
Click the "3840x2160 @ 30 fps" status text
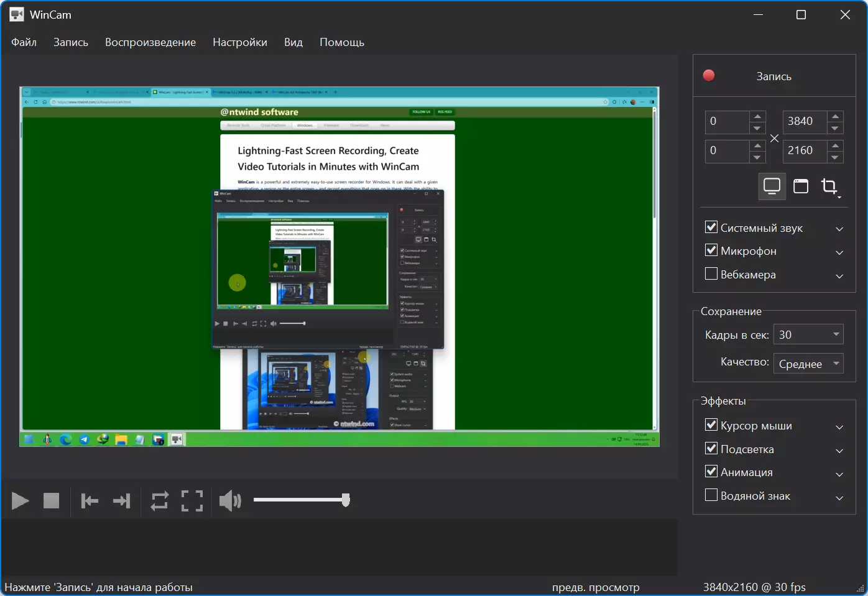coord(754,587)
